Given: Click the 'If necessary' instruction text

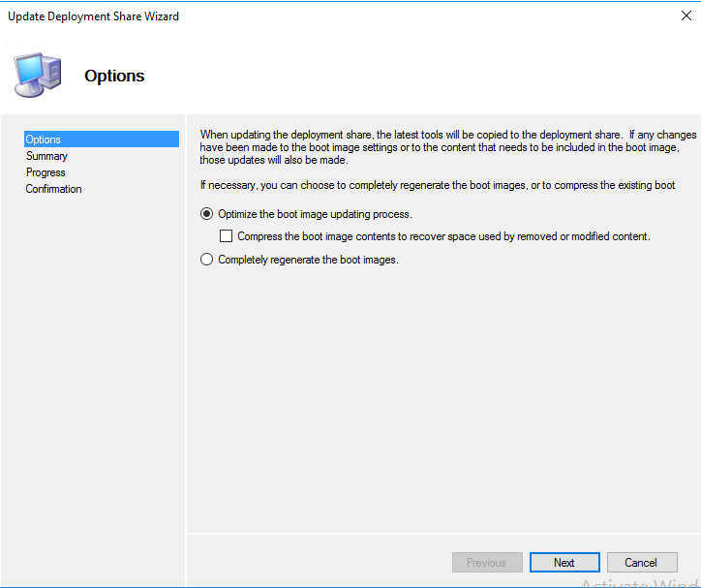Looking at the screenshot, I should click(438, 185).
